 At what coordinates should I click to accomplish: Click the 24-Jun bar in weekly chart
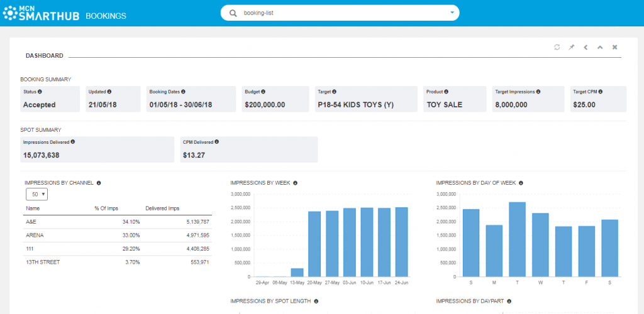[402, 242]
